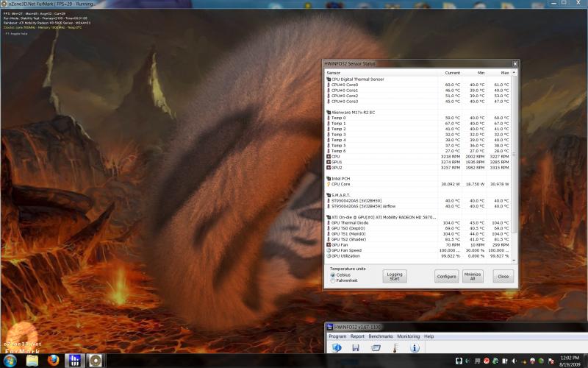
Task: Select the Temp 0 row
Action: tap(417, 118)
